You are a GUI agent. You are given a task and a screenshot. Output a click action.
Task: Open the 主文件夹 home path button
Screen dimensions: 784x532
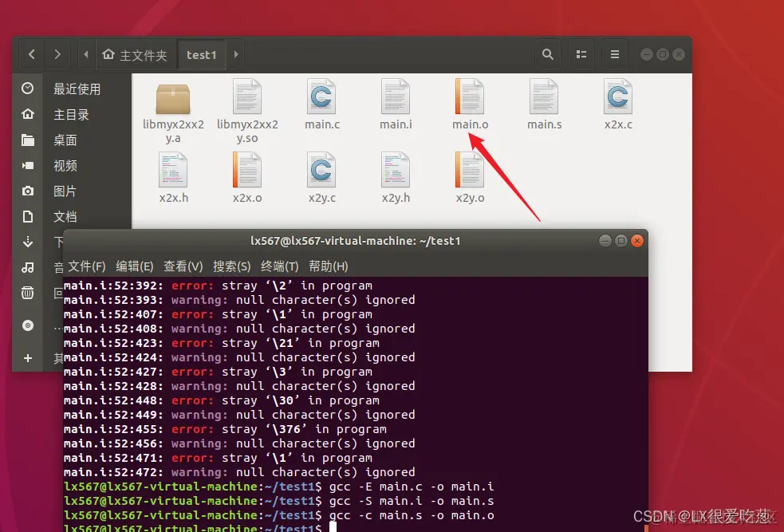135,54
